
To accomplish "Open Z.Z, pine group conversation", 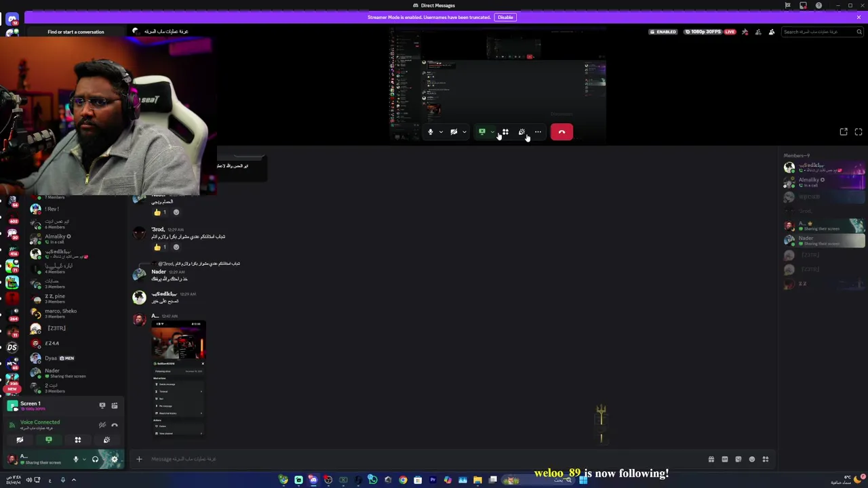I will click(x=76, y=298).
